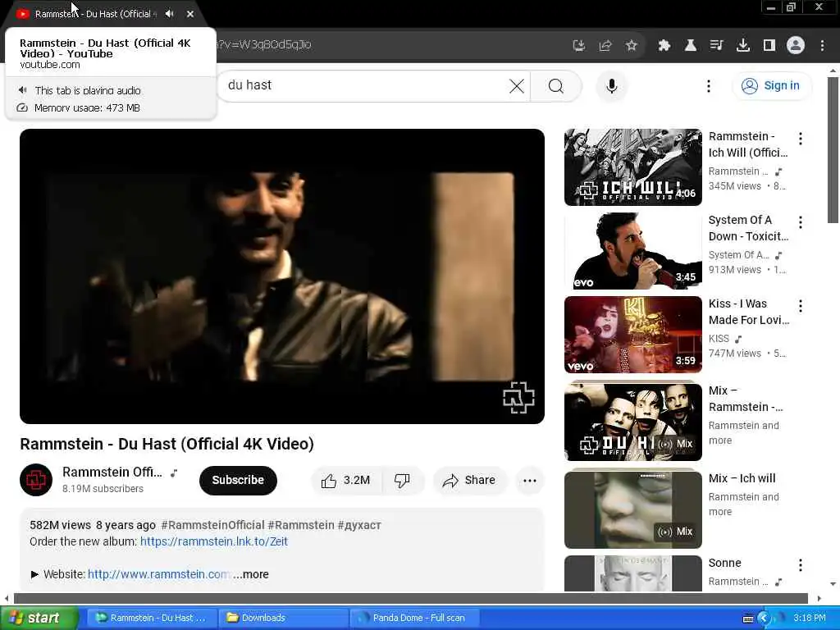Viewport: 840px width, 630px height.
Task: Close the Rammstein YouTube browser tab
Action: pos(190,14)
